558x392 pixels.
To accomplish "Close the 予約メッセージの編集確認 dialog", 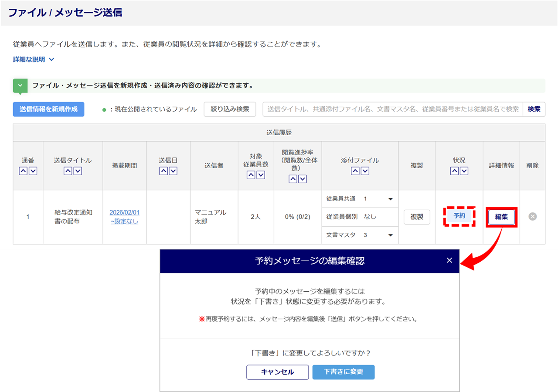I will 449,261.
